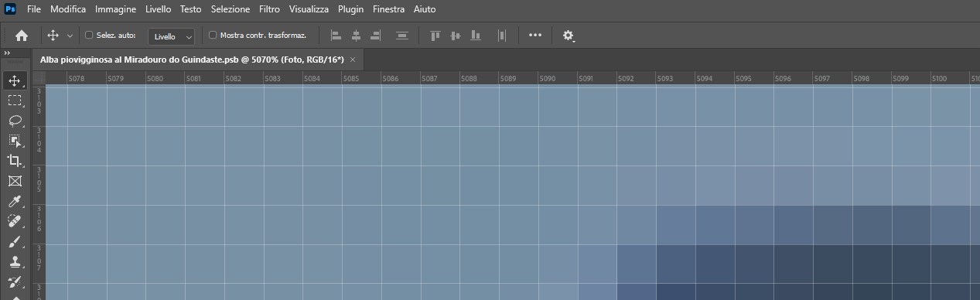980x300 pixels.
Task: Click horizontal ruler mark 5095
Action: point(743,79)
